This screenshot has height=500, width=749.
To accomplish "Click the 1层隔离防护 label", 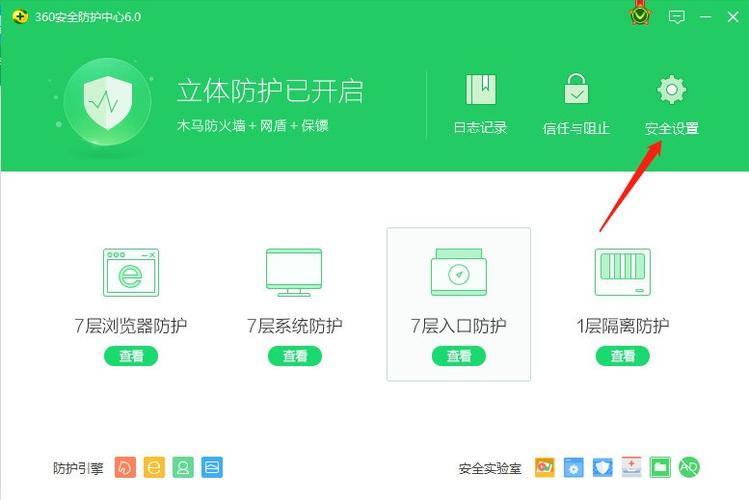I will tap(622, 326).
